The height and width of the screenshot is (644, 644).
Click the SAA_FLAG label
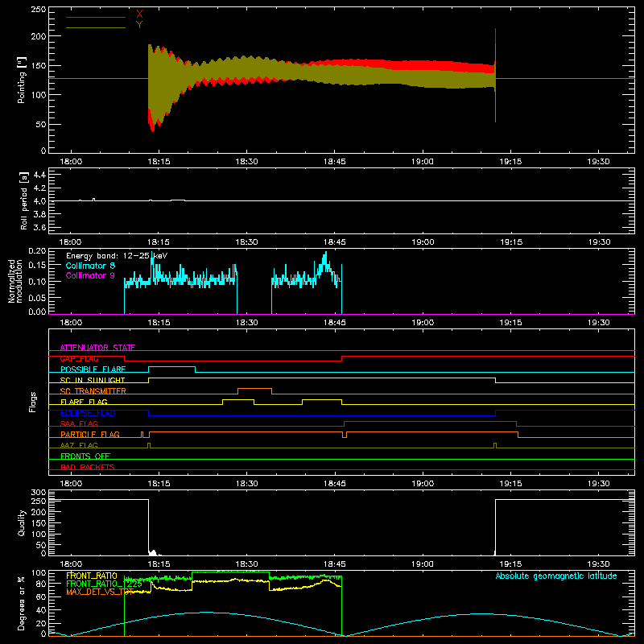79,423
